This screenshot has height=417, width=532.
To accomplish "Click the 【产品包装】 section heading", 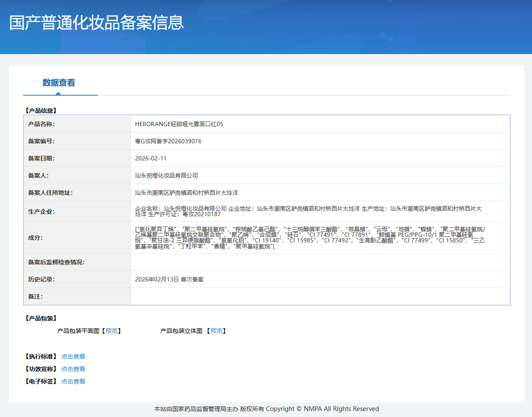I will 41,318.
